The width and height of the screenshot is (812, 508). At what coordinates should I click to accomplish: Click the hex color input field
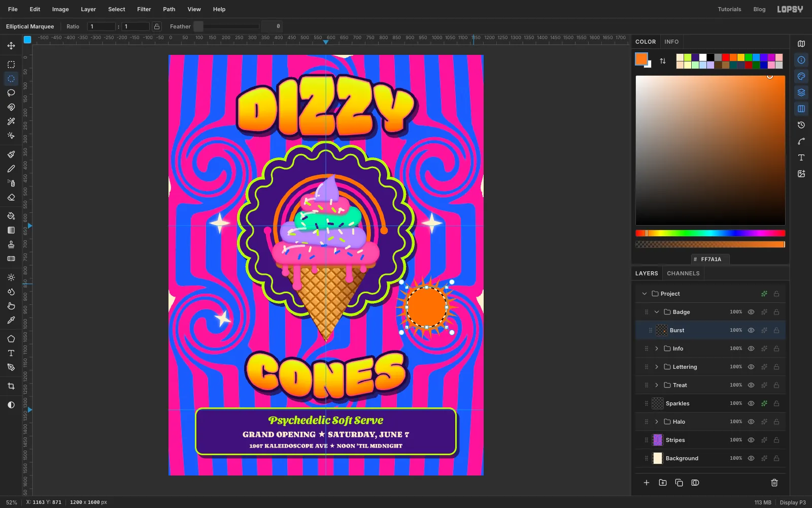710,259
